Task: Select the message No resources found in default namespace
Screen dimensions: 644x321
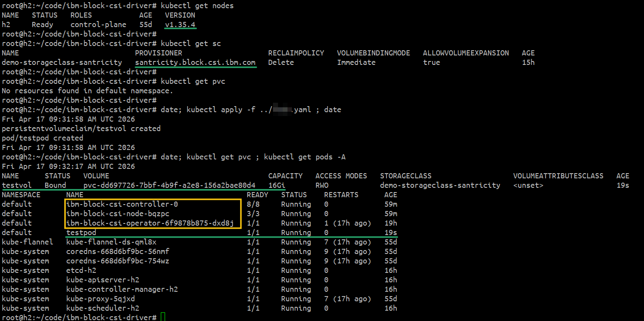Action: click(x=88, y=91)
